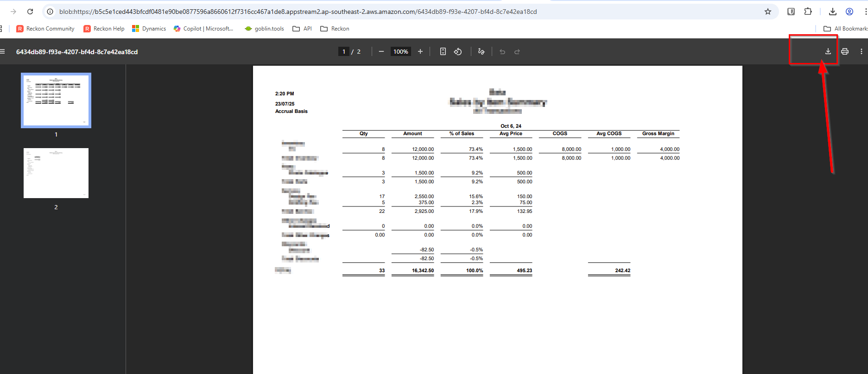Select the annotation draw tool
868x374 pixels.
[482, 51]
